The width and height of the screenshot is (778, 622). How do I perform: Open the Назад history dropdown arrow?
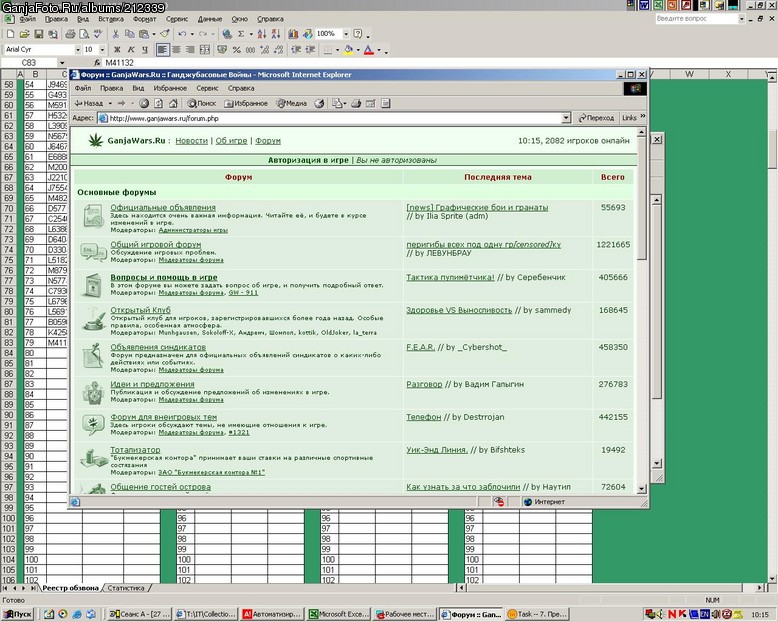pyautogui.click(x=110, y=103)
